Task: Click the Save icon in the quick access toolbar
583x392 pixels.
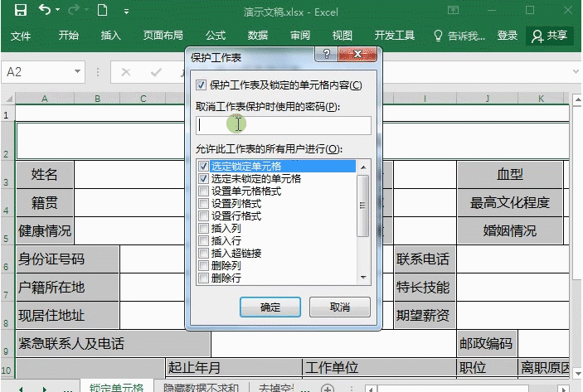Action: tap(21, 10)
